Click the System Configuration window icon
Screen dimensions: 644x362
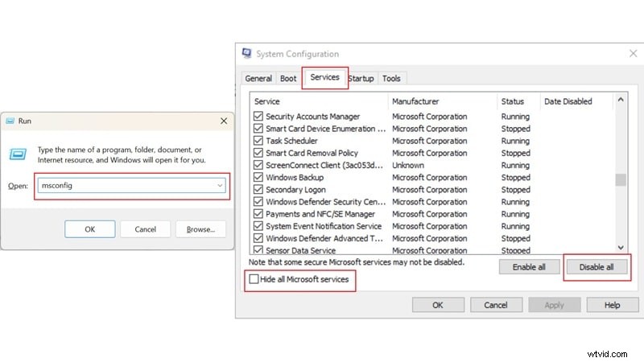pos(246,54)
